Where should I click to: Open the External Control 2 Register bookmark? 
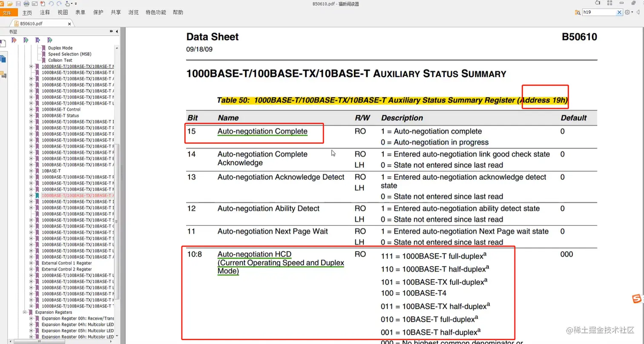pos(66,269)
